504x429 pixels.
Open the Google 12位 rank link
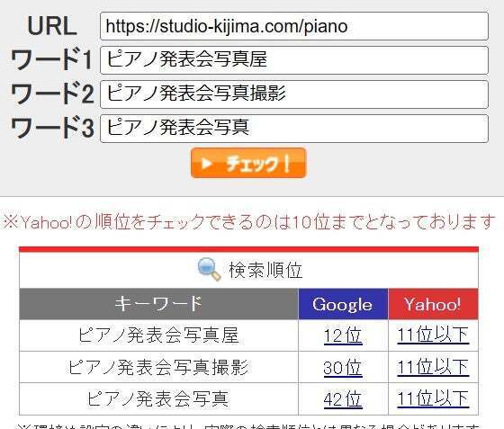click(x=343, y=335)
